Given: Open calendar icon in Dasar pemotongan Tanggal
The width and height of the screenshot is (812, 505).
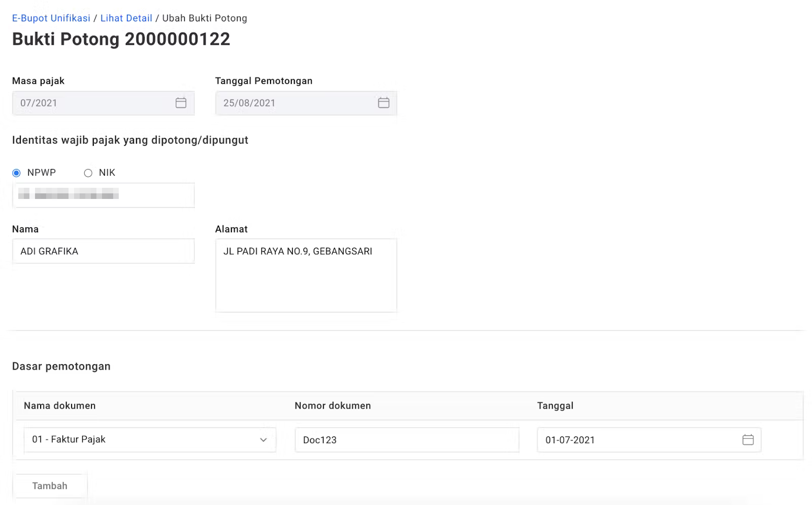Looking at the screenshot, I should (748, 440).
